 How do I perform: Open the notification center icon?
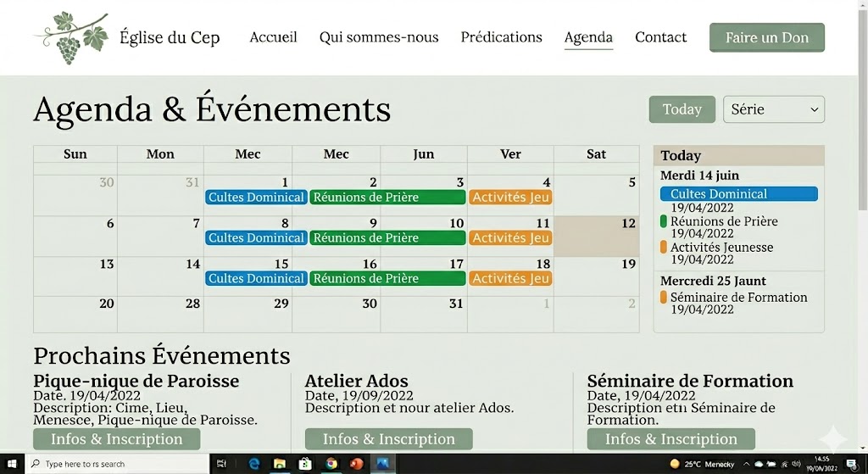pos(852,464)
